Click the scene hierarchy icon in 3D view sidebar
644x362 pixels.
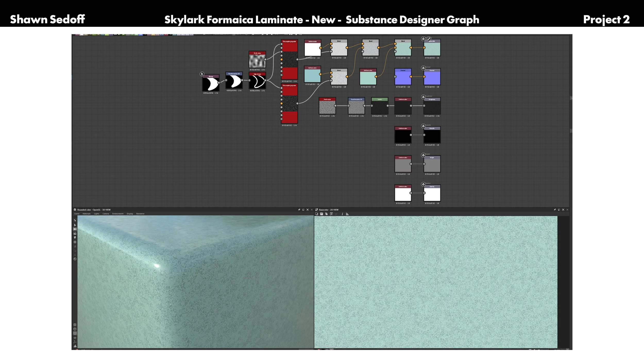tap(75, 220)
